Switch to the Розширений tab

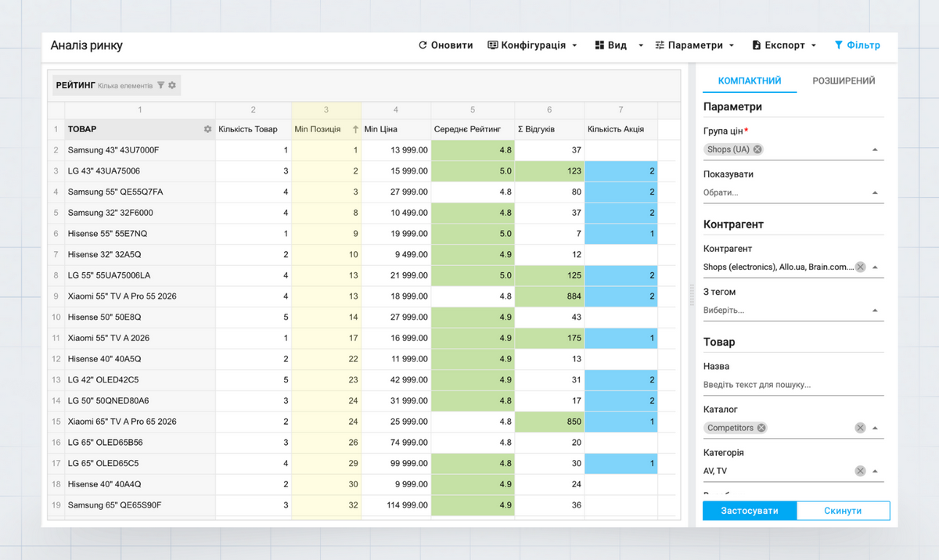tap(844, 81)
